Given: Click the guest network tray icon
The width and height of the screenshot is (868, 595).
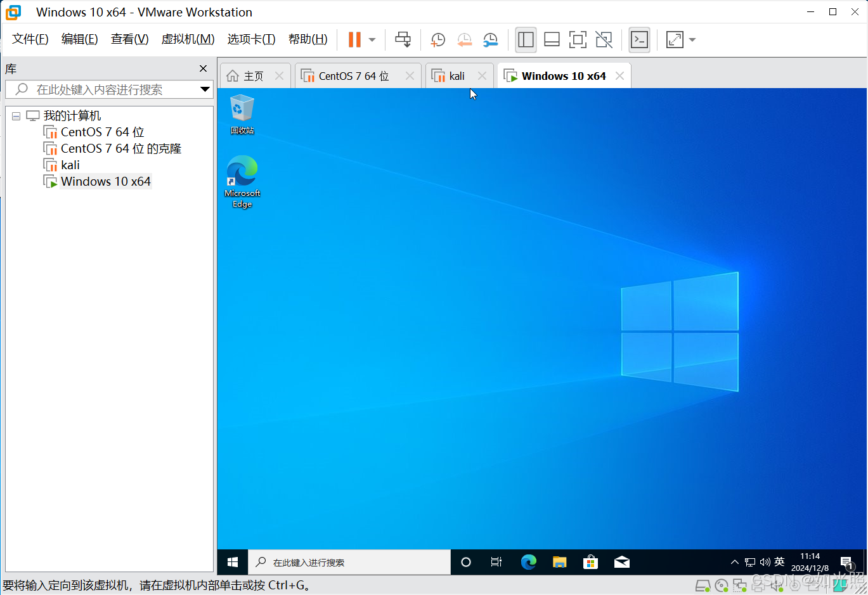Looking at the screenshot, I should (x=750, y=562).
